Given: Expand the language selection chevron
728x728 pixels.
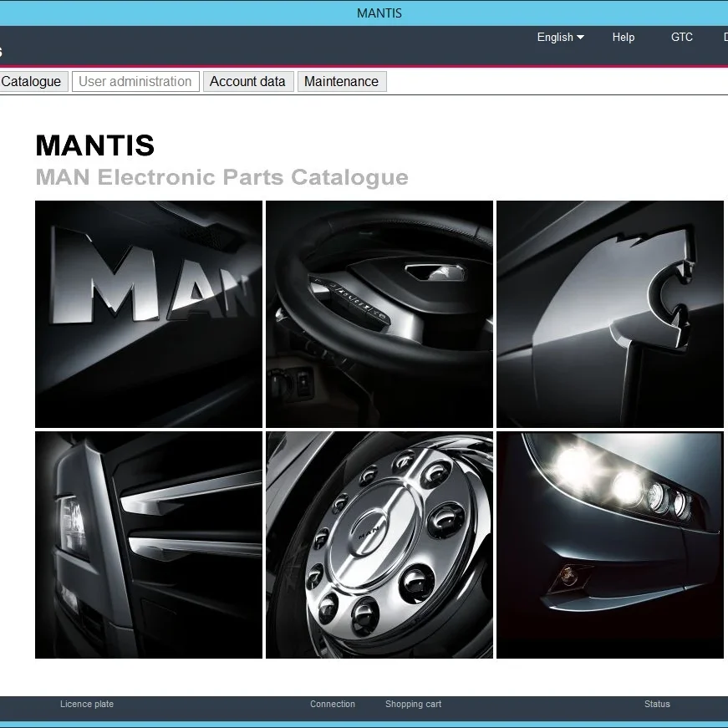Looking at the screenshot, I should tap(579, 37).
